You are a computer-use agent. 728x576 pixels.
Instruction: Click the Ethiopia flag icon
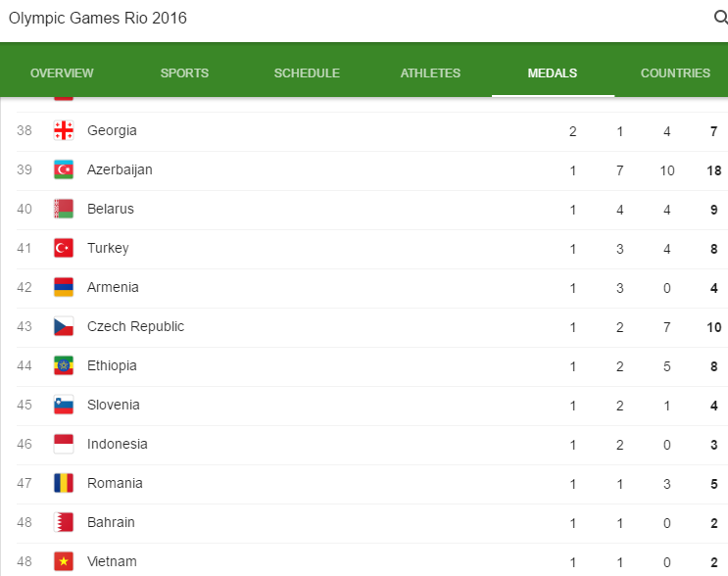64,365
